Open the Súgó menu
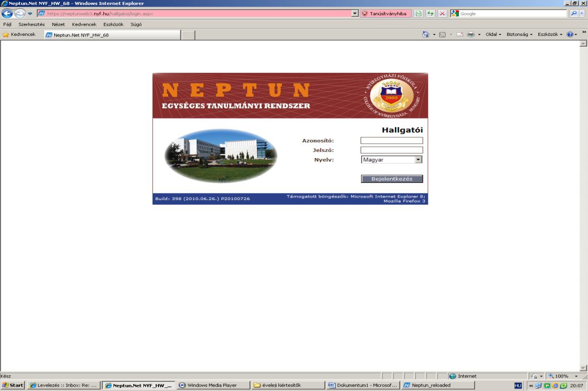 coord(136,24)
